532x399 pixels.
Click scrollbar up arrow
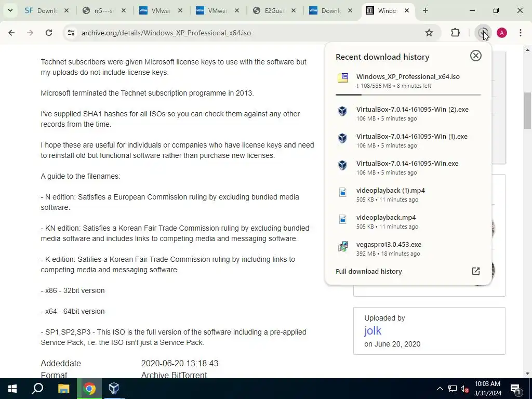pos(527,50)
